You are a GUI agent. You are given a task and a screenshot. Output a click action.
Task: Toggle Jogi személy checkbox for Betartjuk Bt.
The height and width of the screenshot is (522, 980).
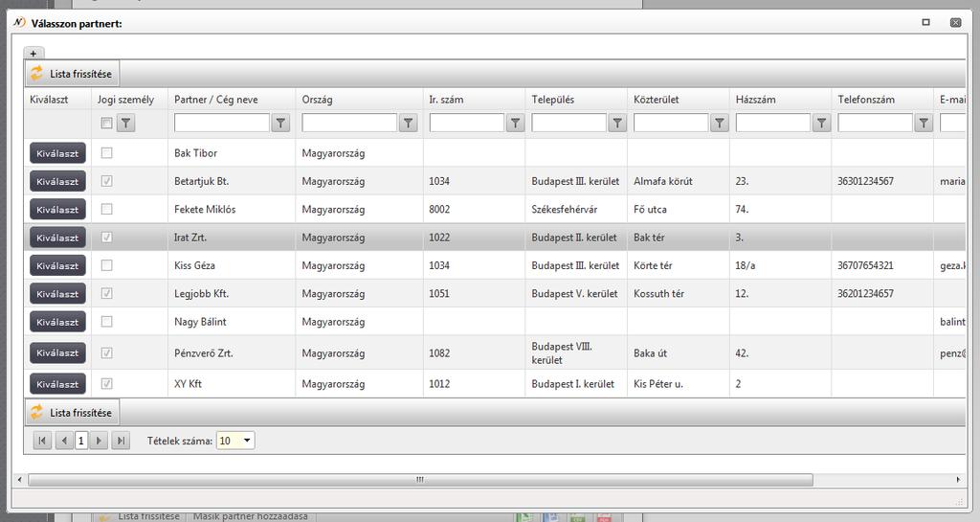click(107, 181)
